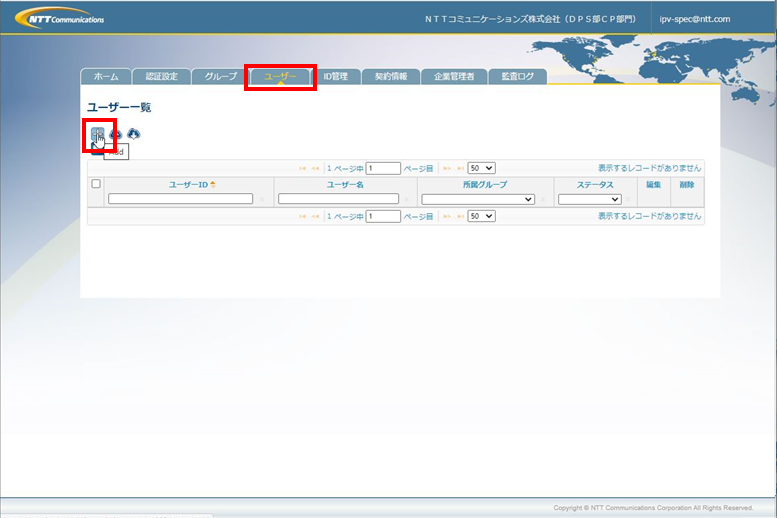Go to first page in top pager
The width and height of the screenshot is (777, 518).
coord(302,169)
